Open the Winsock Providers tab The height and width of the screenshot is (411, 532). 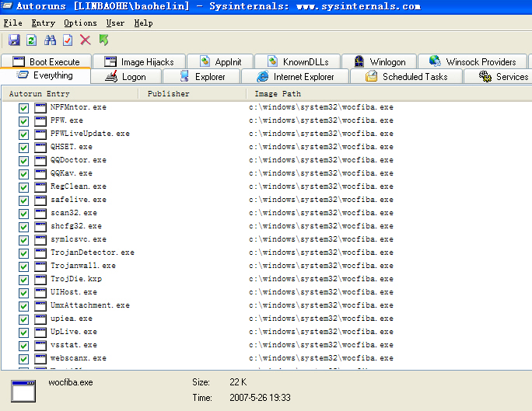[472, 61]
